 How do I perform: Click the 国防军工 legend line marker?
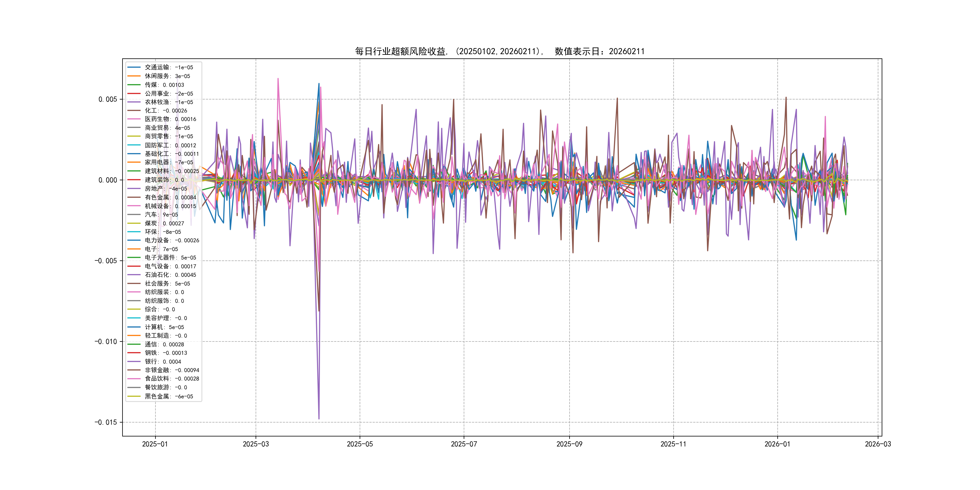click(x=134, y=145)
